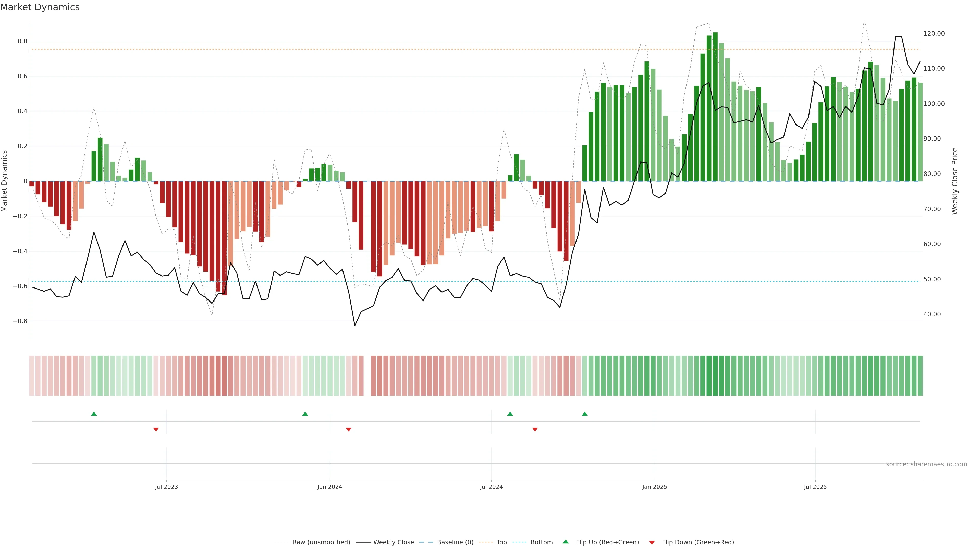Hide the Top threshold line via legend
The width and height of the screenshot is (980, 551).
coord(501,542)
